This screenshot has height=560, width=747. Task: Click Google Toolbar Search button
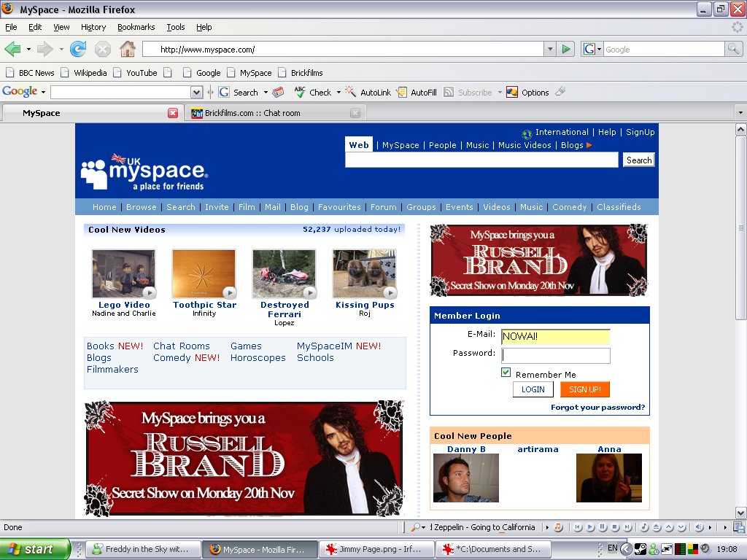coord(239,93)
